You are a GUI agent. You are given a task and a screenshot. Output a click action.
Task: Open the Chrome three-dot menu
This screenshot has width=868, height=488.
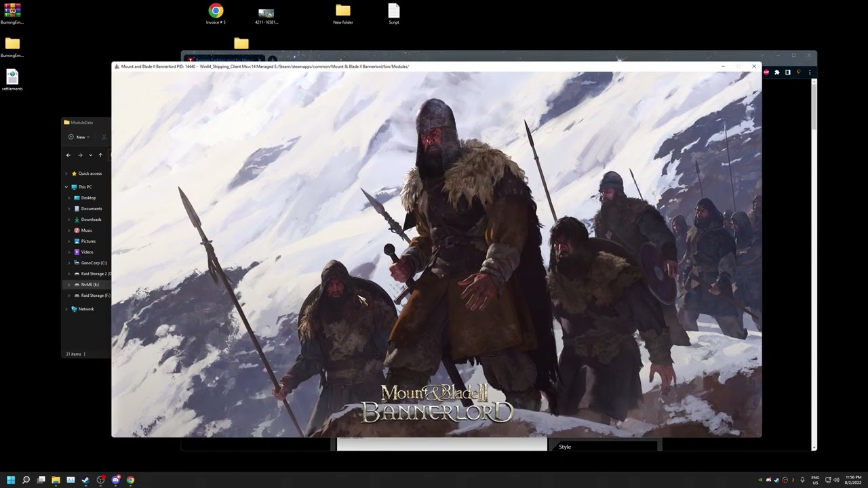[x=809, y=72]
